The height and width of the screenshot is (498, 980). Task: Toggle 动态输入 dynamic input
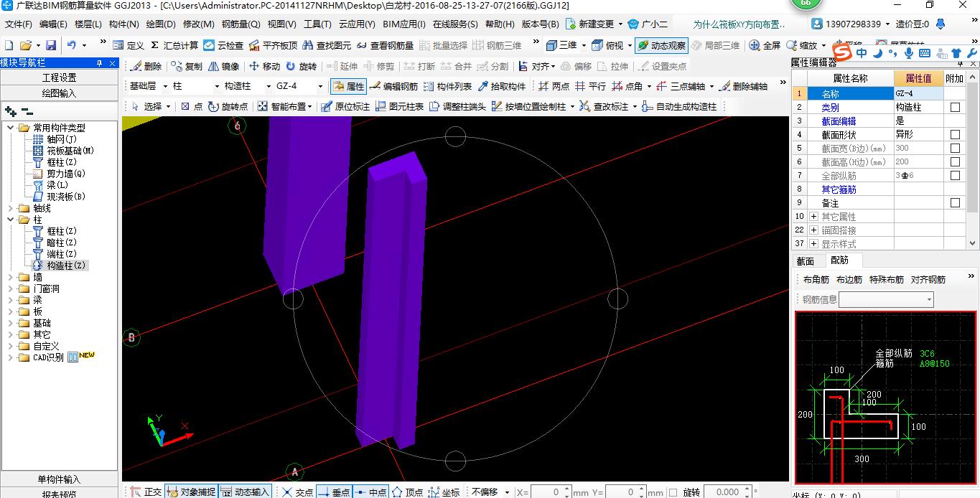[244, 492]
